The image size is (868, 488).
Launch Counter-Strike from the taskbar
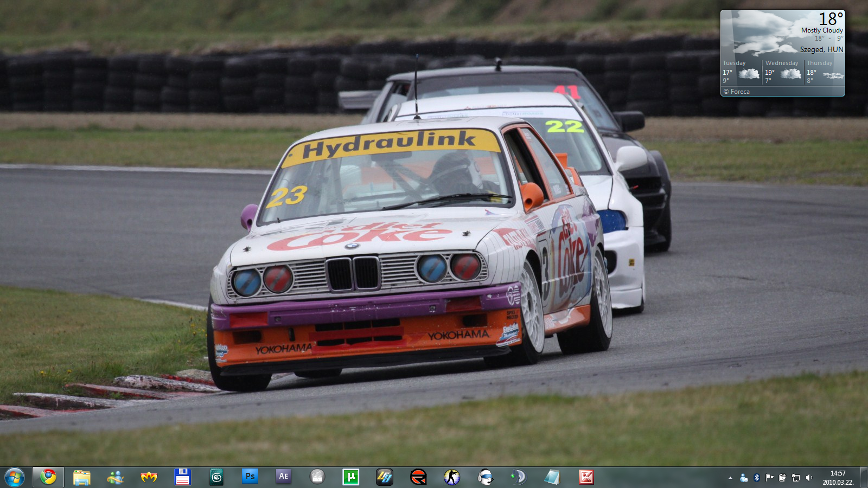[452, 477]
